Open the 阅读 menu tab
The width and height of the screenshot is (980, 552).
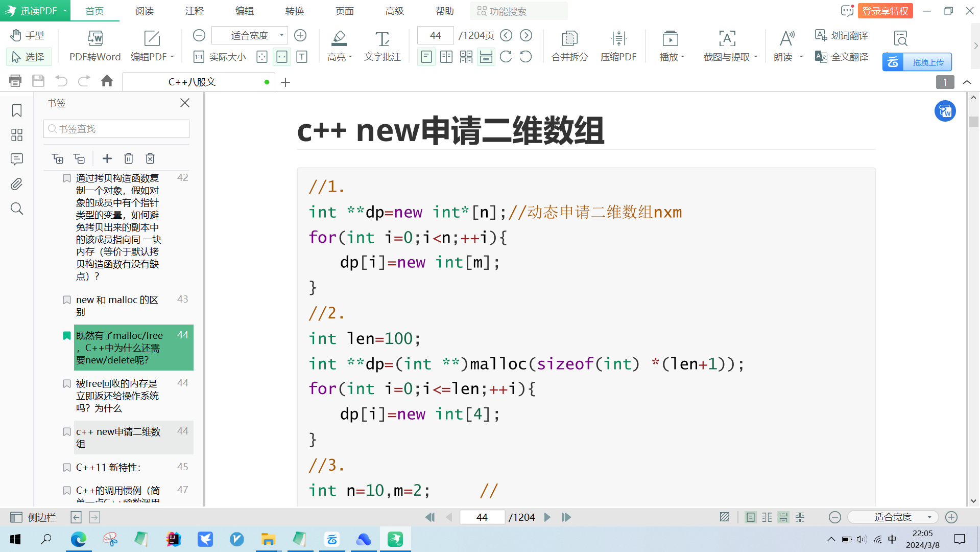pyautogui.click(x=145, y=11)
